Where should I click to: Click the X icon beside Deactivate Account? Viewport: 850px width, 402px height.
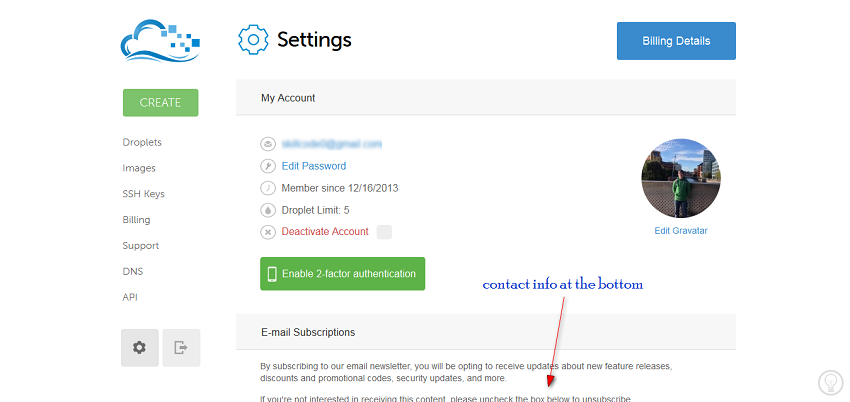tap(267, 232)
